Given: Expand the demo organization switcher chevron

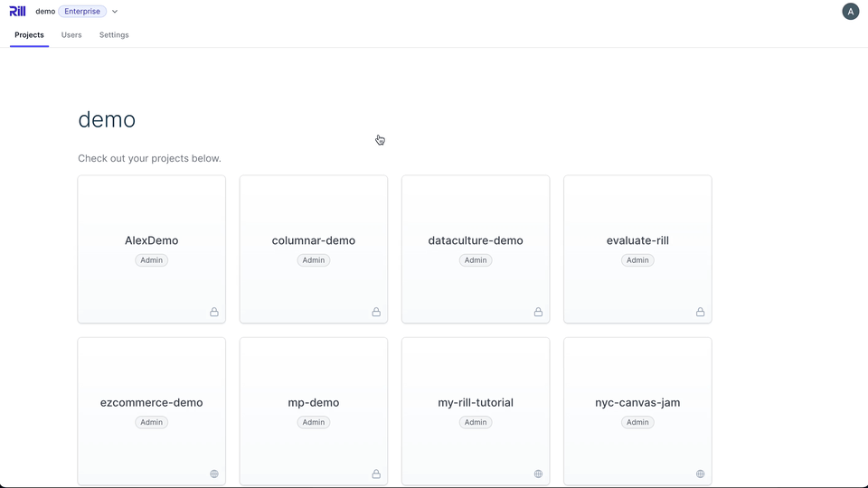Looking at the screenshot, I should click(x=115, y=12).
